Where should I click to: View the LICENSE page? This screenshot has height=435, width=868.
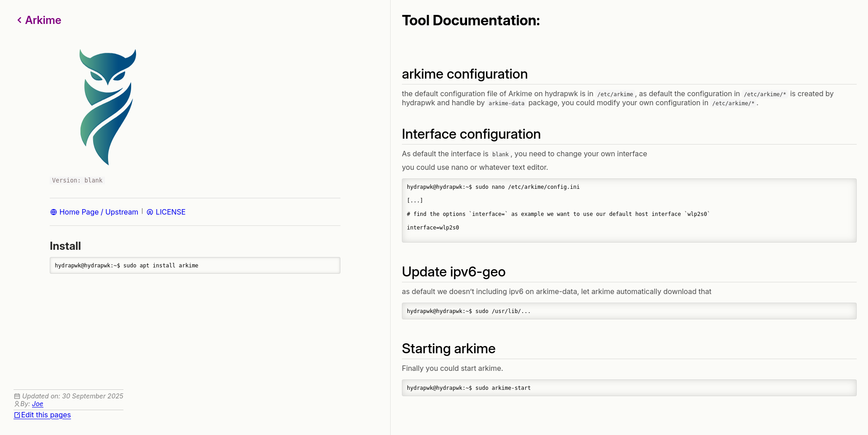[170, 212]
